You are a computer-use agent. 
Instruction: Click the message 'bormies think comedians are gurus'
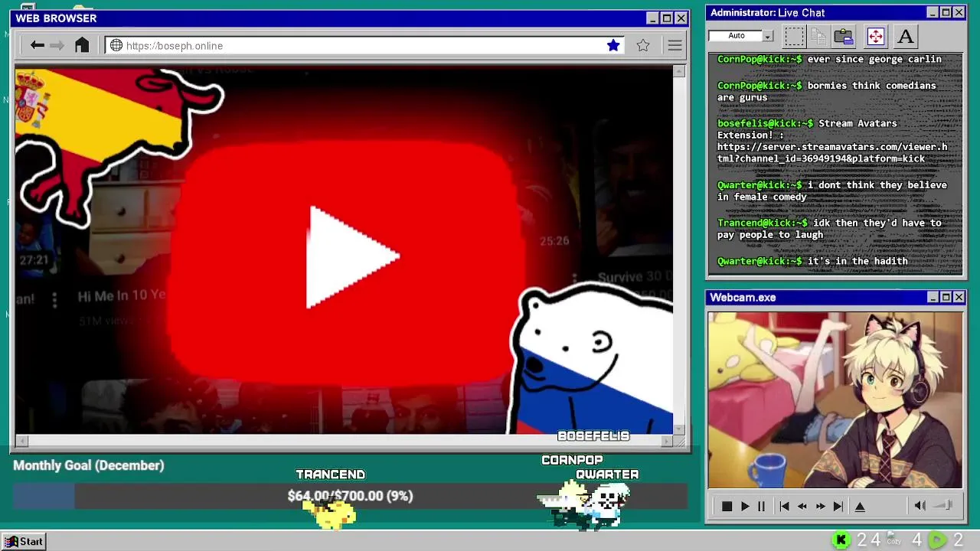click(x=827, y=91)
